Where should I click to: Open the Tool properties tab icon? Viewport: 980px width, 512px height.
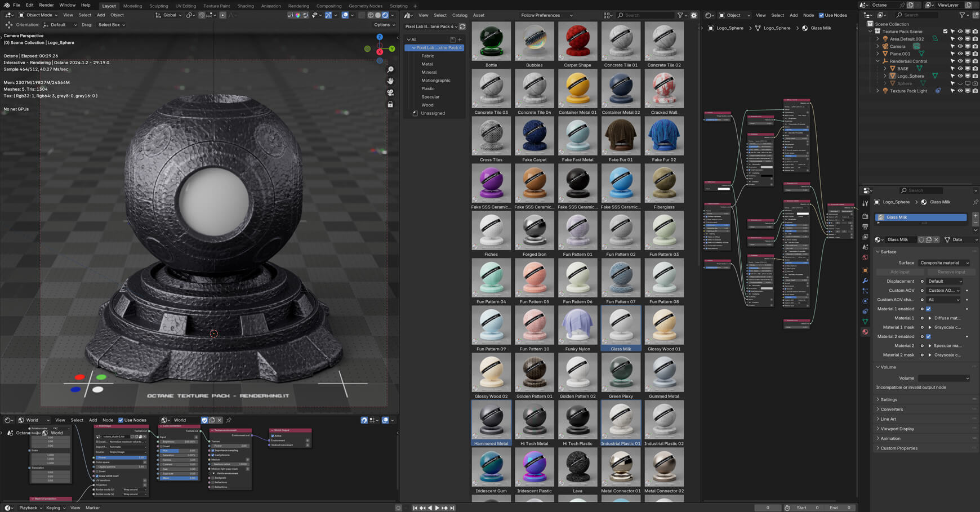click(x=865, y=203)
